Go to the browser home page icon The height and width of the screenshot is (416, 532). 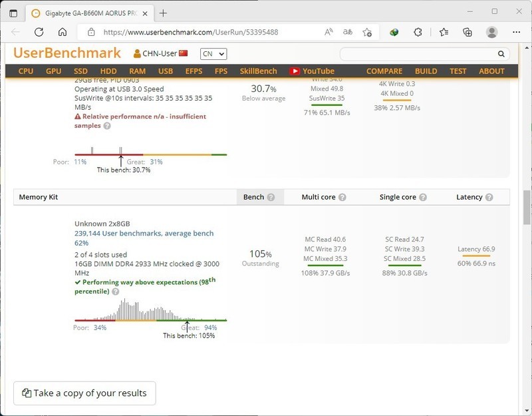coord(63,32)
